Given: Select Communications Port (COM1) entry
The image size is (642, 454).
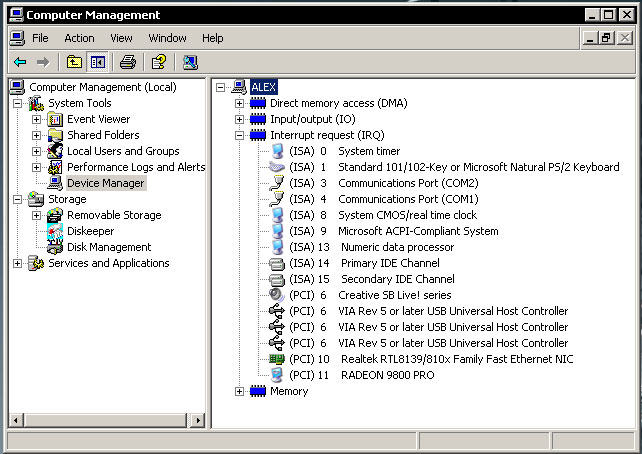Looking at the screenshot, I should 408,199.
